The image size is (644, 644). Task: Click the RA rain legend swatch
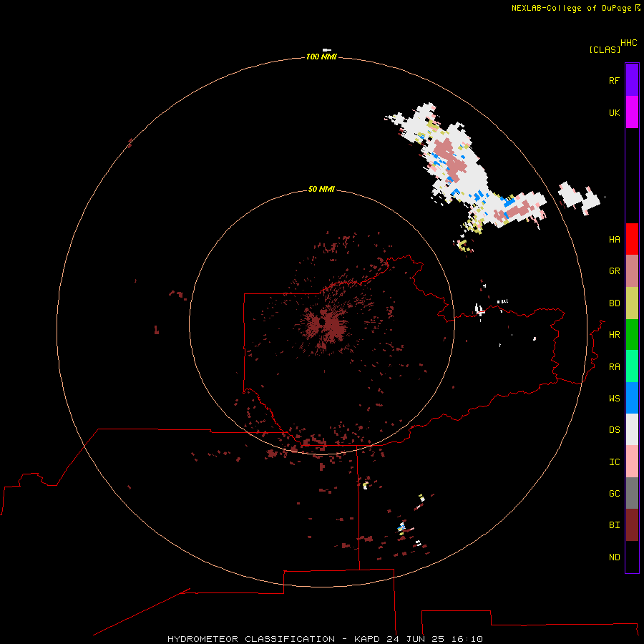(x=632, y=366)
